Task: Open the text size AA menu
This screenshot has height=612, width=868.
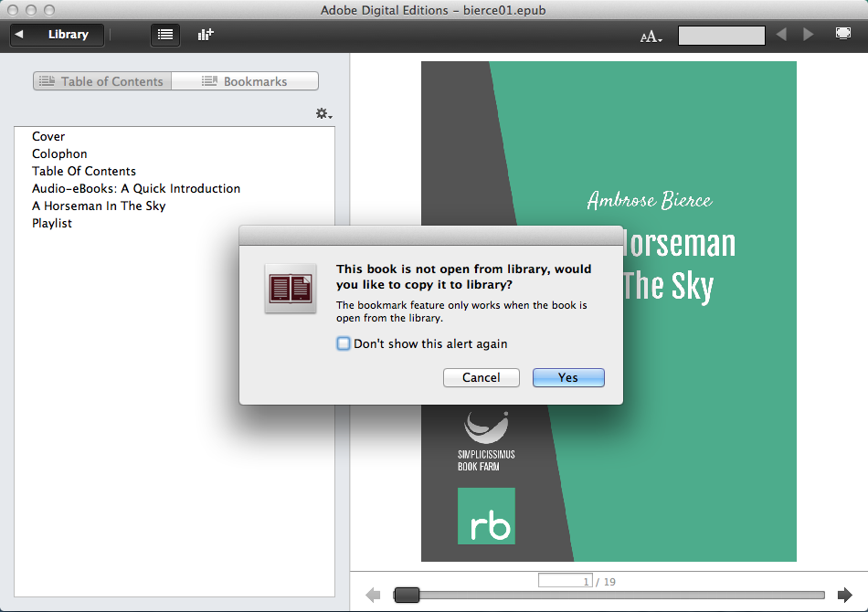Action: coord(651,37)
